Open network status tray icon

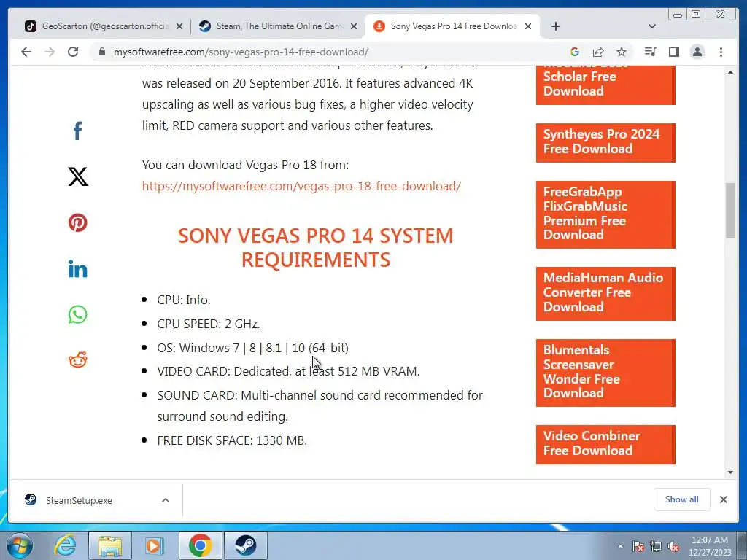656,546
